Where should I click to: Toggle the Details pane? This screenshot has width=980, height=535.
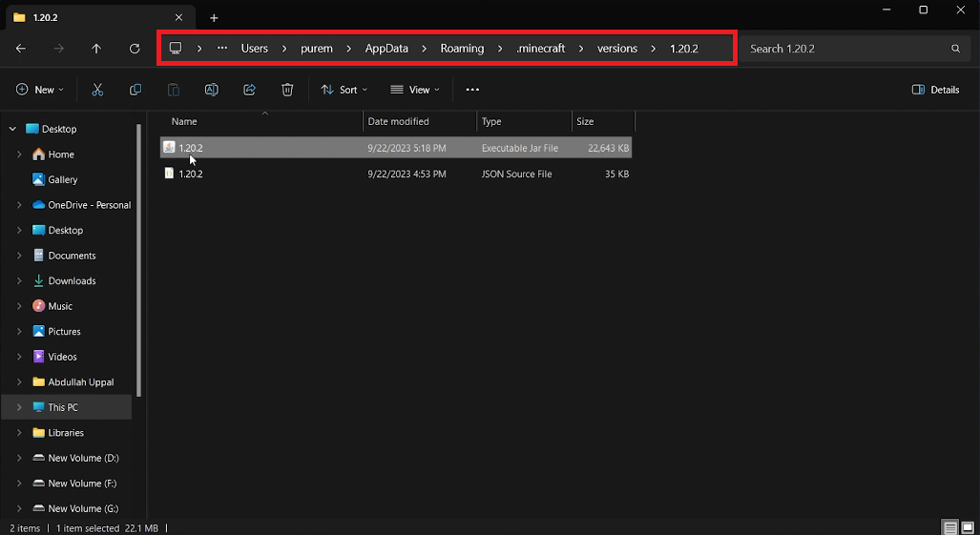(x=935, y=90)
